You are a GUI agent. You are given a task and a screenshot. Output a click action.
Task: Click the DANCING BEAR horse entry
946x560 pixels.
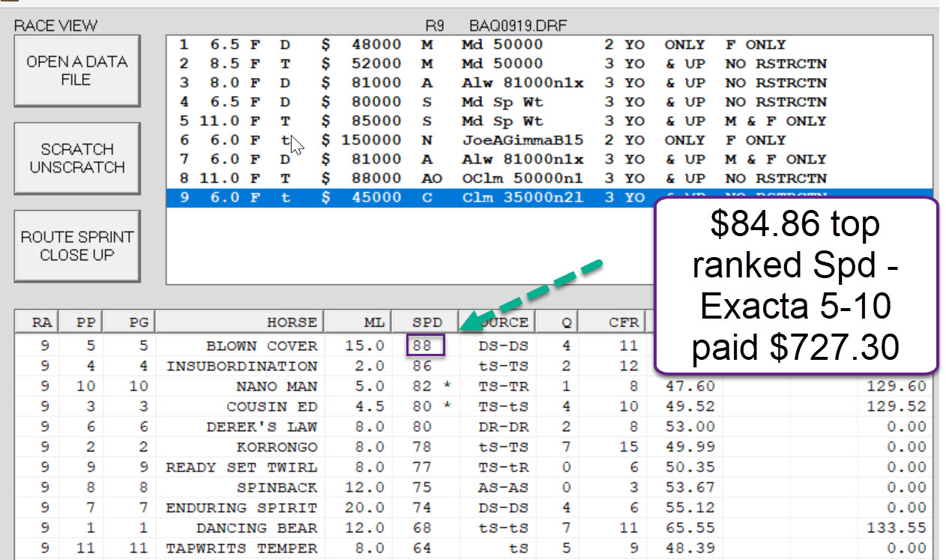click(x=256, y=529)
